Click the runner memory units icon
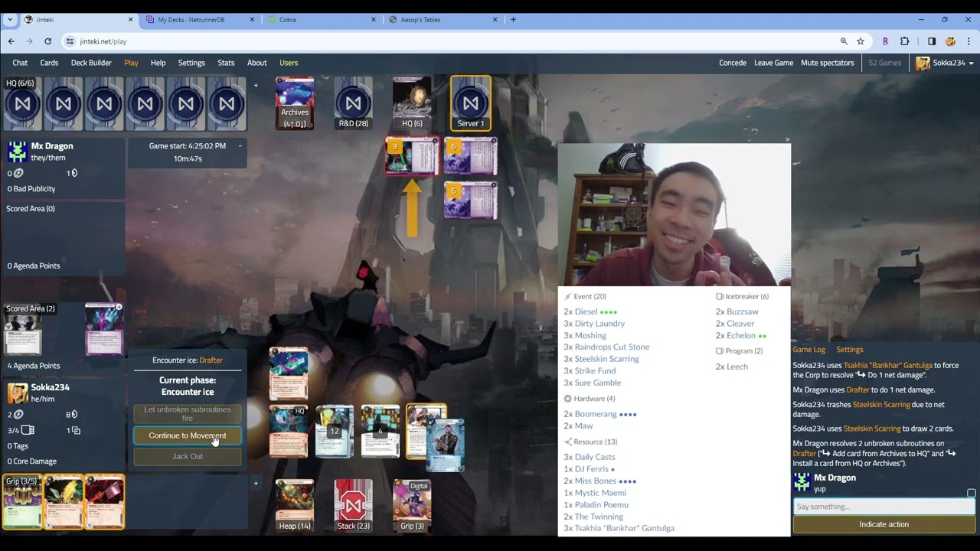 pyautogui.click(x=28, y=430)
